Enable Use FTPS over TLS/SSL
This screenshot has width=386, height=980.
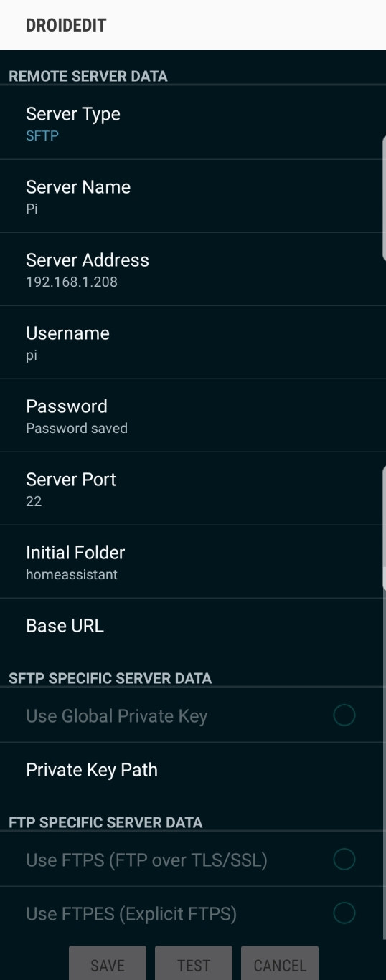[x=344, y=859]
